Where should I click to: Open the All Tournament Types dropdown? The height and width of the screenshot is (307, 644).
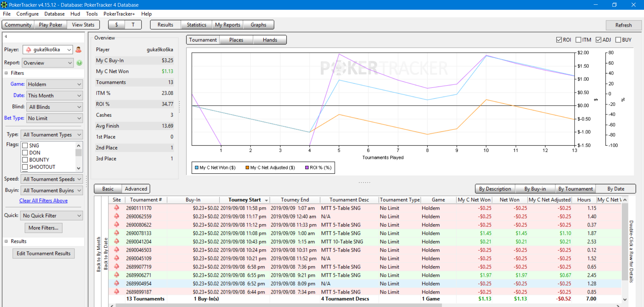tap(52, 135)
